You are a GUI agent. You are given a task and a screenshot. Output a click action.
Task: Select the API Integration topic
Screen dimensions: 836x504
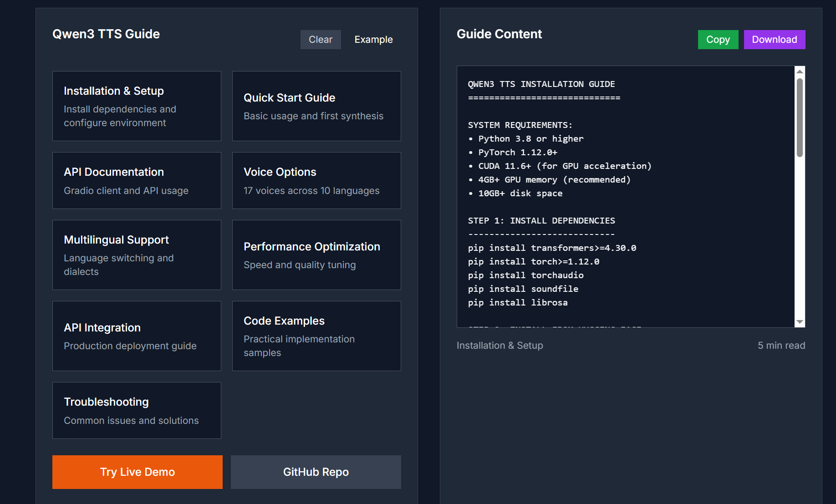(x=137, y=336)
